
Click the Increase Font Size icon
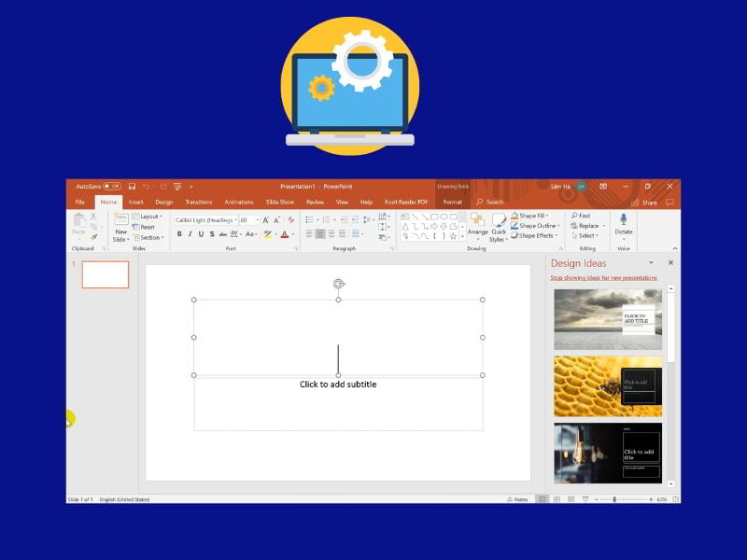point(265,220)
